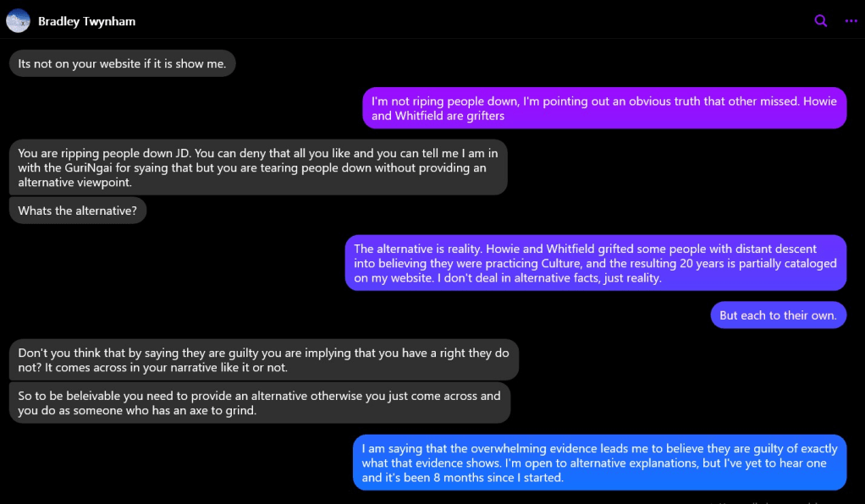Screen dimensions: 865x504
Task: Open the three-dot more options menu
Action: point(851,21)
